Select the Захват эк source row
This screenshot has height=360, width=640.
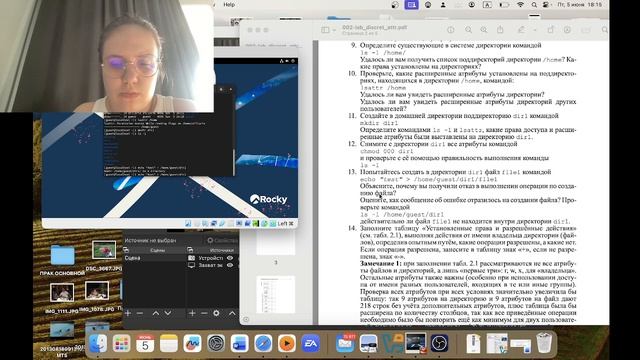(x=213, y=265)
